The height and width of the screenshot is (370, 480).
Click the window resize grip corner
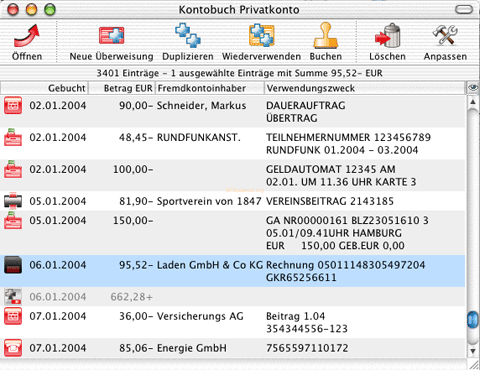(473, 365)
